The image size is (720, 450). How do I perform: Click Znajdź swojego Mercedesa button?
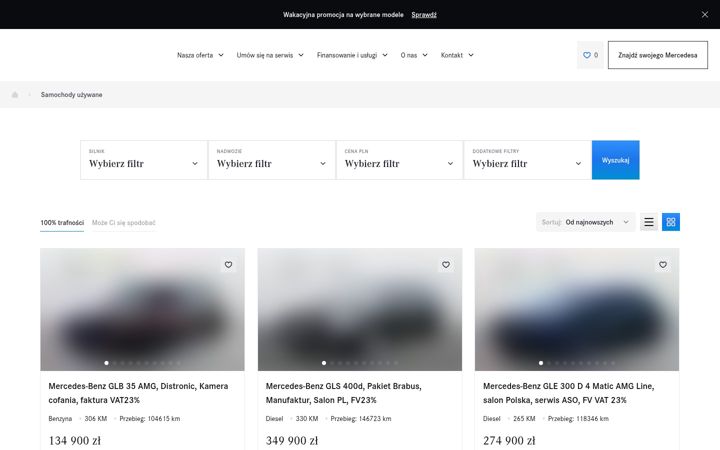[658, 55]
